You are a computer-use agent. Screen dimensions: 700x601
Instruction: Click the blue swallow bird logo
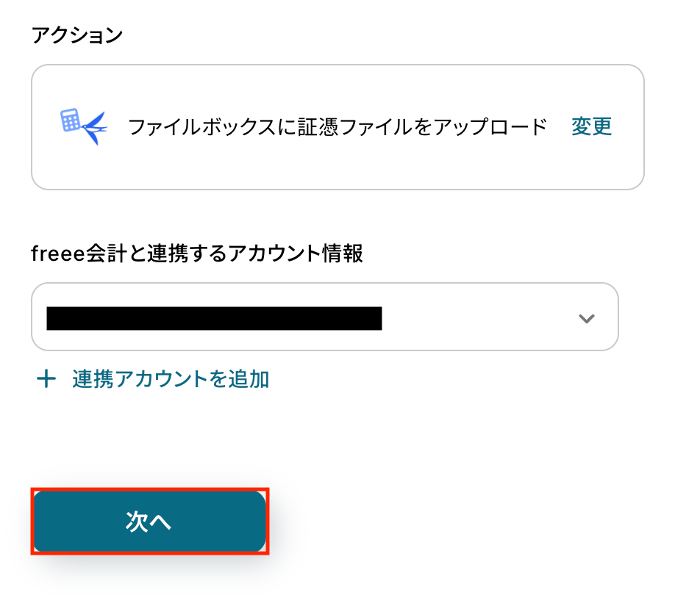tap(93, 128)
